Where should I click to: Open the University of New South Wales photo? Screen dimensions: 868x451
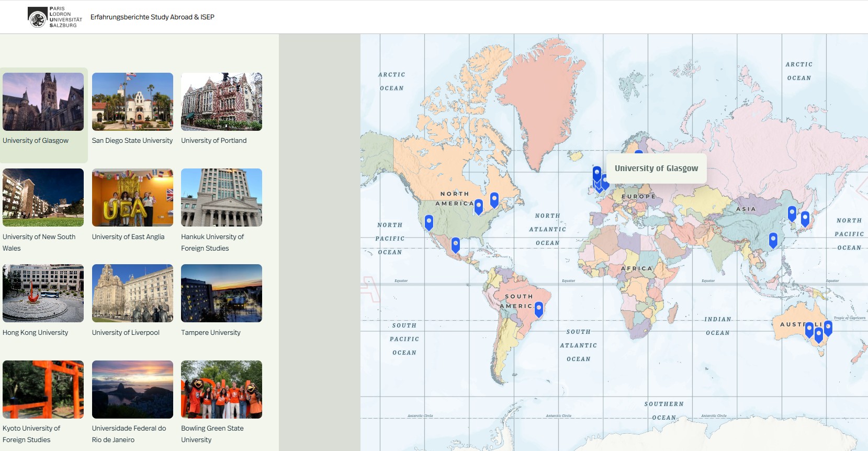(43, 197)
